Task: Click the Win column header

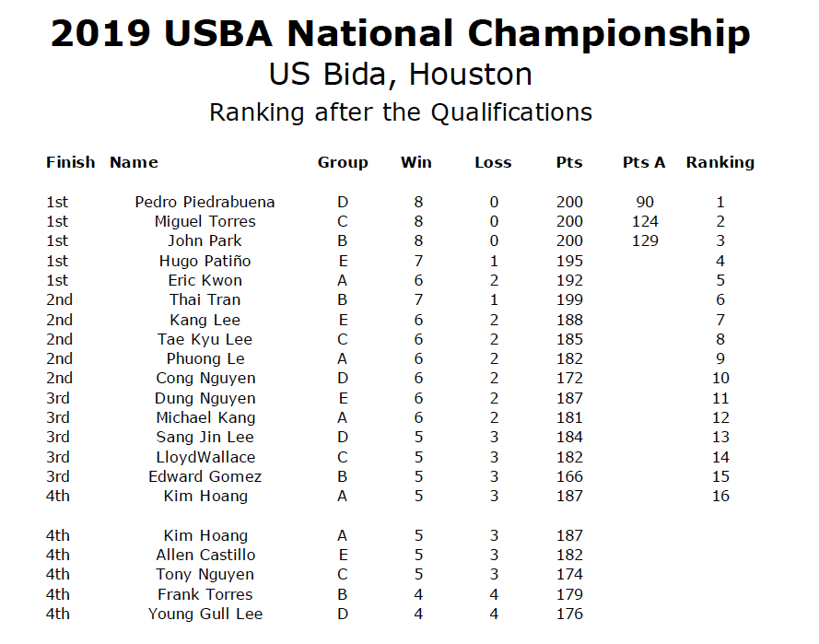Action: click(x=415, y=162)
